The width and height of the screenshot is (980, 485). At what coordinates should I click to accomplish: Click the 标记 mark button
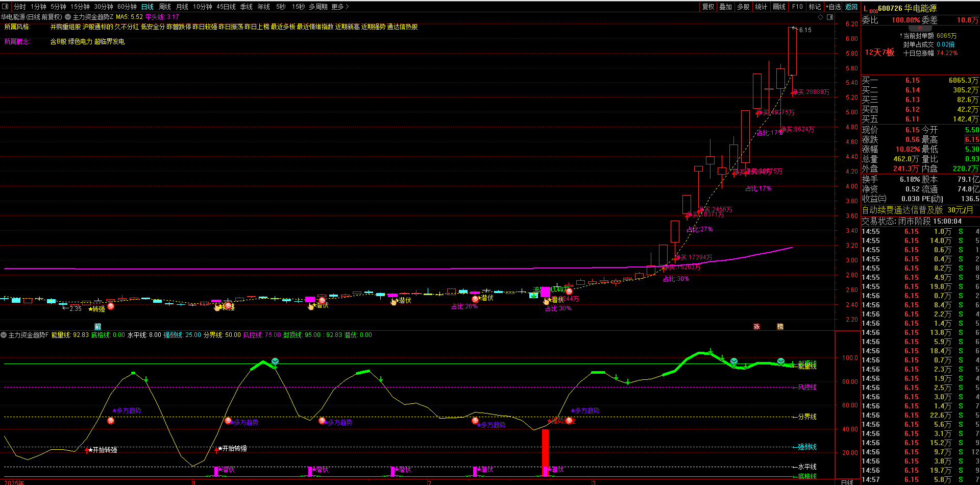[x=815, y=7]
